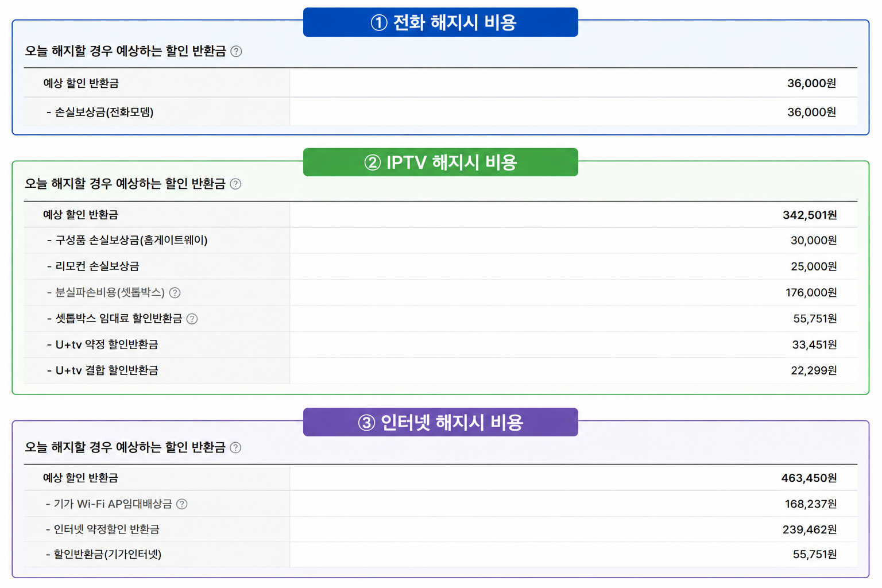The height and width of the screenshot is (588, 882).
Task: Click help icon next to 셋톱박스 임대료 할인반환금
Action: point(192,319)
